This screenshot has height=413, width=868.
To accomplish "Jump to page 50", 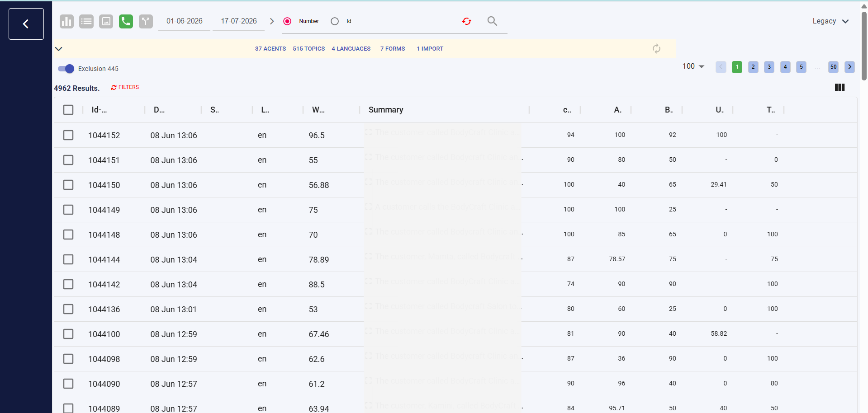I will tap(833, 67).
